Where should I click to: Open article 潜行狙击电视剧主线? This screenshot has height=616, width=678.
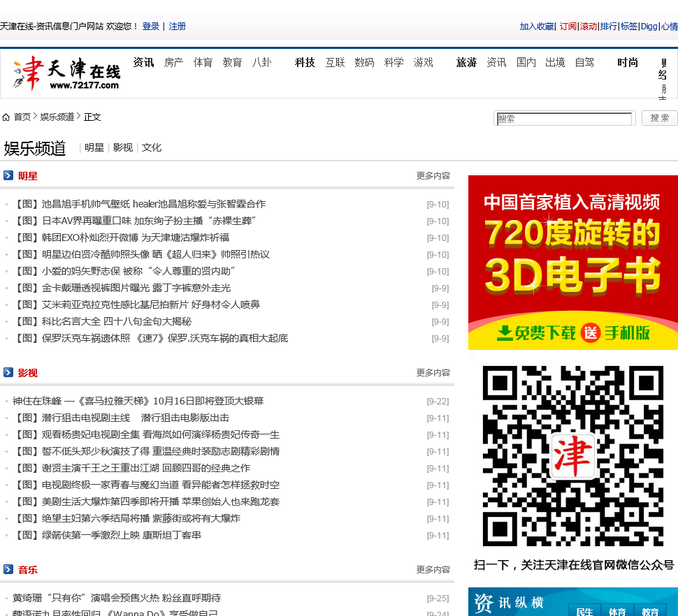tap(121, 418)
